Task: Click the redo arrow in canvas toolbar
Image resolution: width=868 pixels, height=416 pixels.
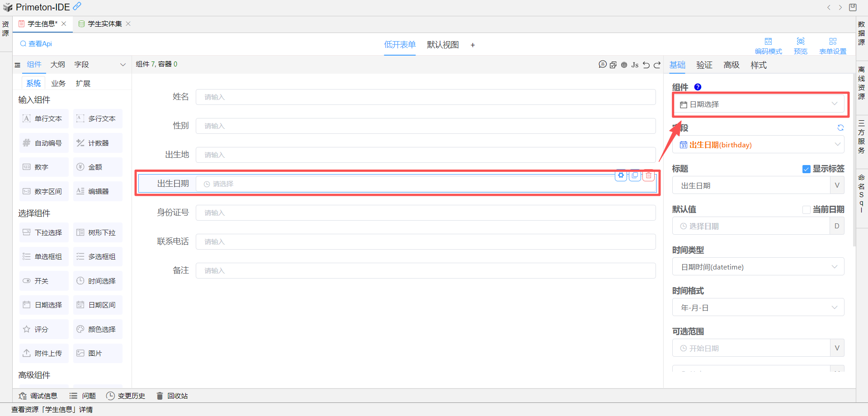Action: tap(657, 65)
